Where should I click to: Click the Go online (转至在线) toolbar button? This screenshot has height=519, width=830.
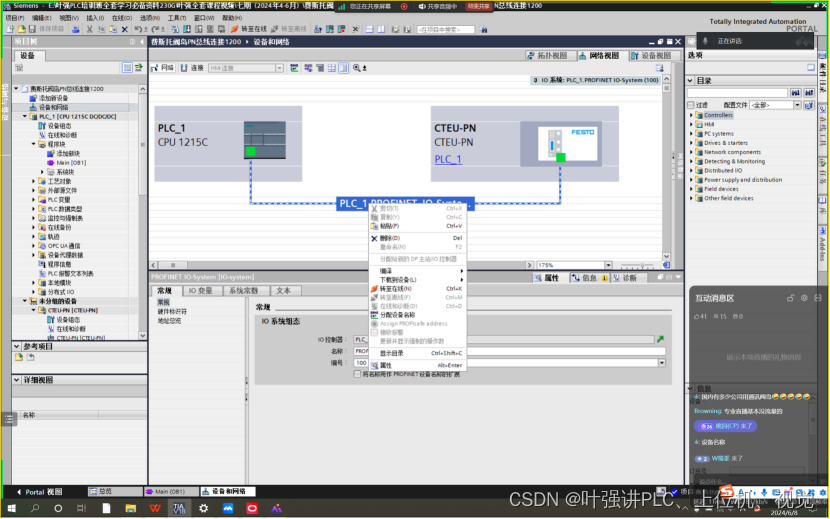pos(249,29)
